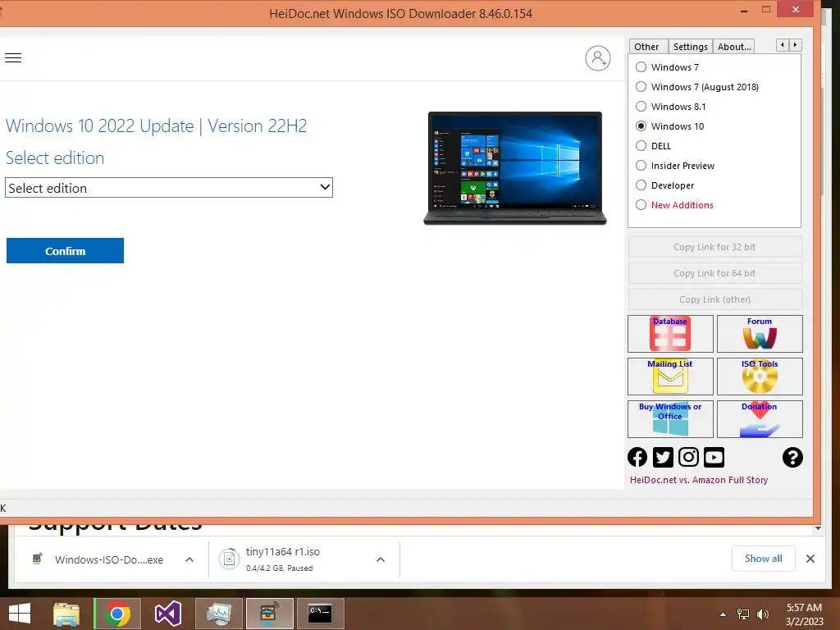Click the Chrome page scrollbar down arrow

pos(818,528)
